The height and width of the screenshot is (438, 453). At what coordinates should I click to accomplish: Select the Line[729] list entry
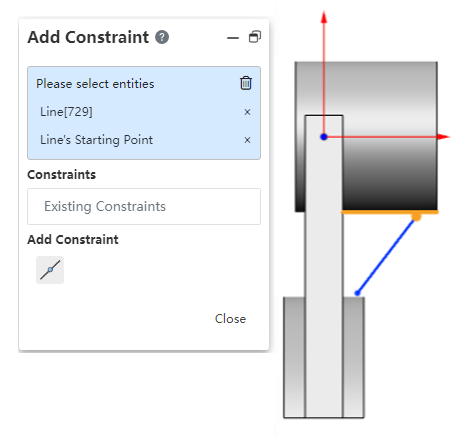click(x=66, y=112)
